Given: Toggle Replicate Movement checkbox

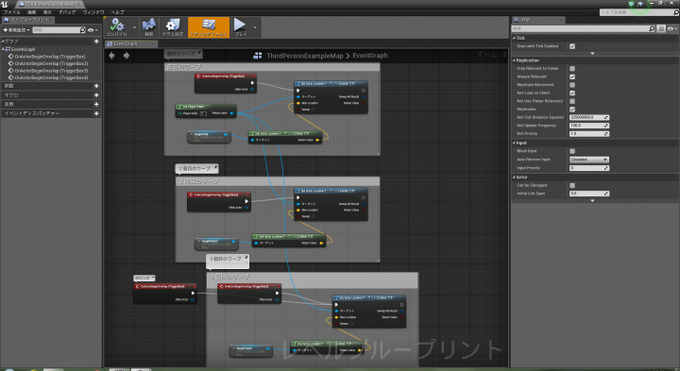Looking at the screenshot, I should [572, 85].
